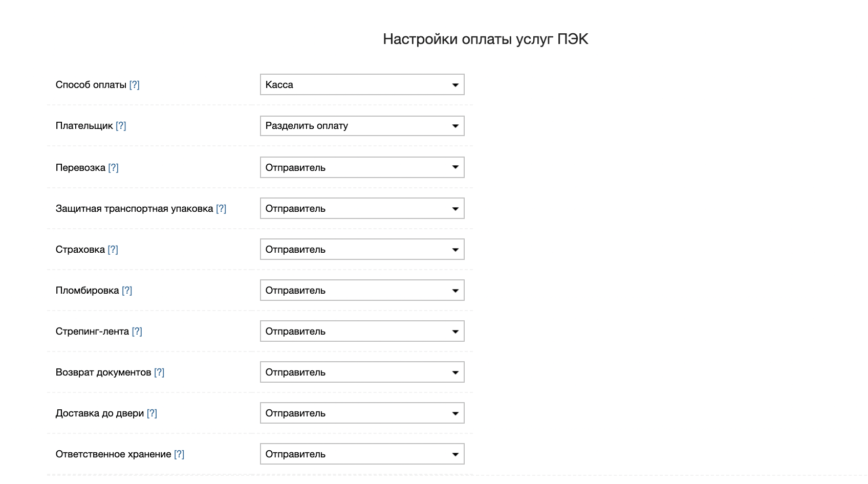The height and width of the screenshot is (484, 868).
Task: Expand the Ответственное хранение dropdown
Action: point(362,454)
